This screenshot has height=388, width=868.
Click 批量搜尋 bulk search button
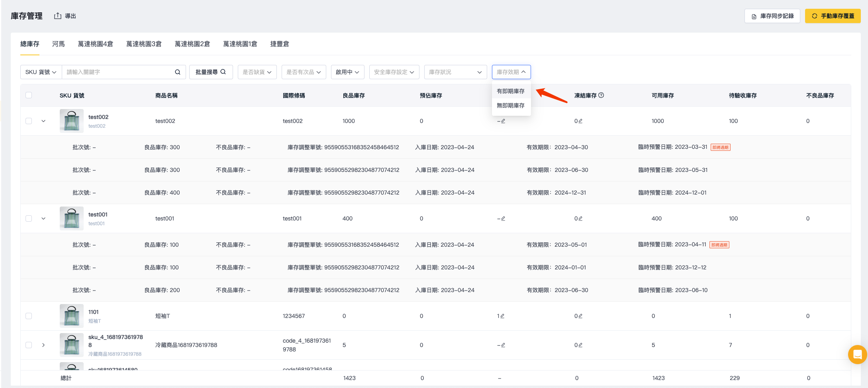coord(211,72)
